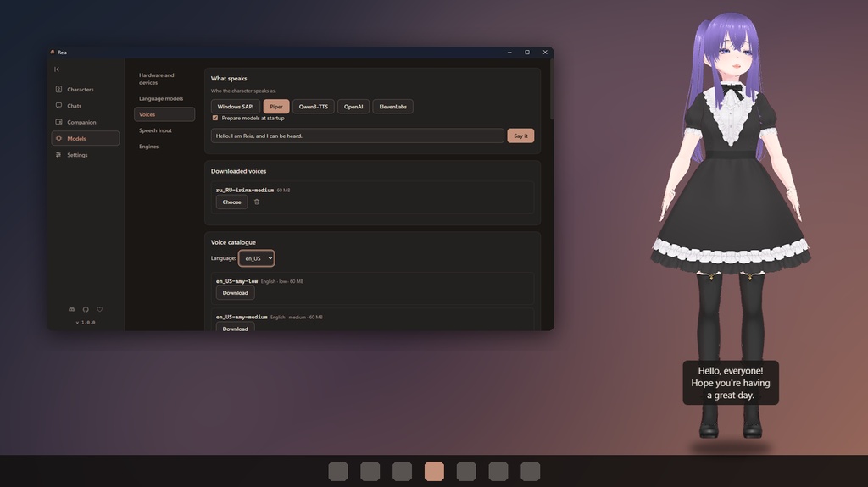Open the Language dropdown set to en_US
Screen dimensions: 868x487
click(256, 258)
